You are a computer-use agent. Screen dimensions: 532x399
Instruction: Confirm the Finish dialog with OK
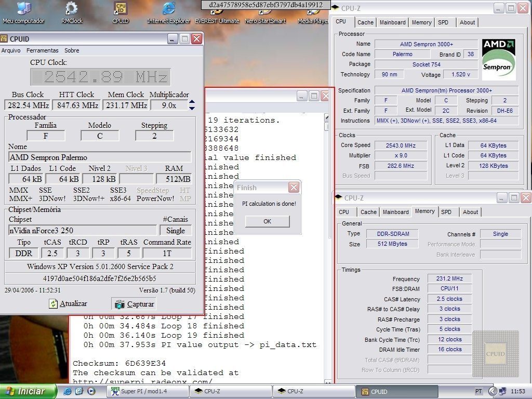click(x=268, y=221)
